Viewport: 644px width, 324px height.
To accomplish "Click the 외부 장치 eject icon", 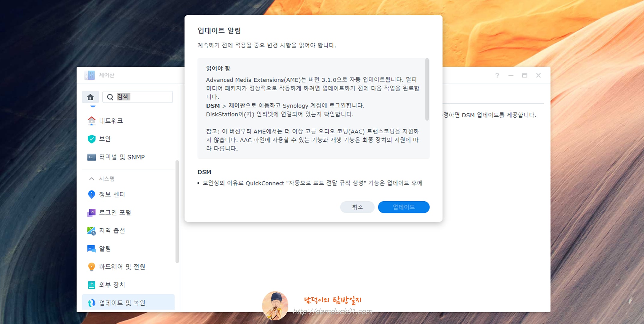I will click(91, 285).
